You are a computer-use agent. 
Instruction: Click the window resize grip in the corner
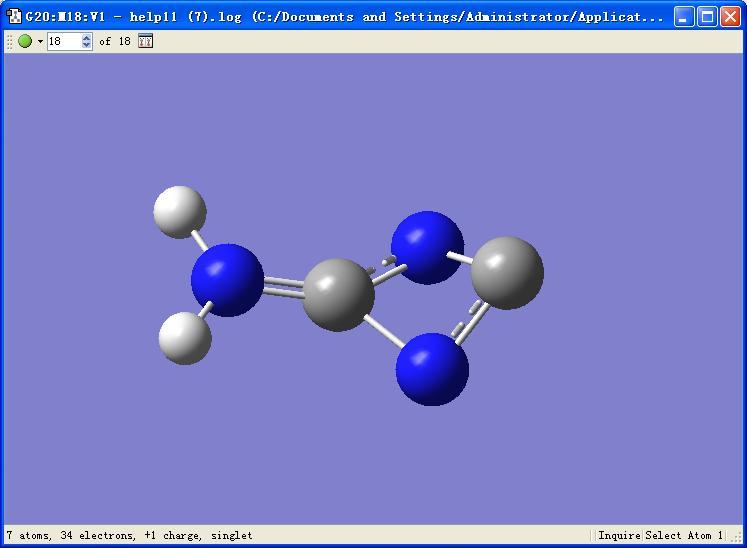[737, 537]
